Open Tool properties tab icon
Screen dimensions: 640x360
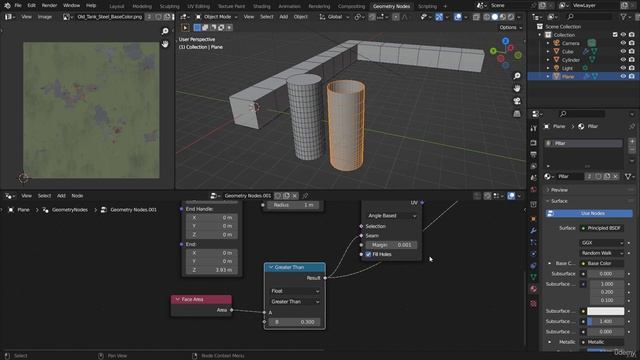(533, 128)
